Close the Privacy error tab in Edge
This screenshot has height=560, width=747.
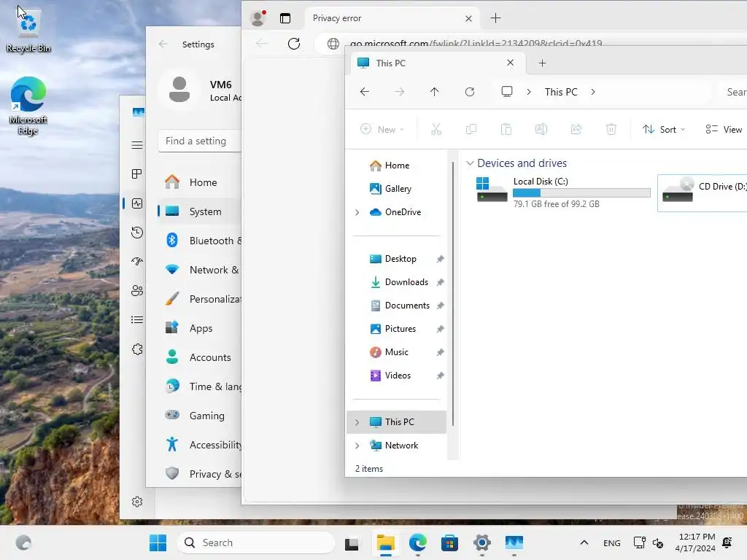469,18
